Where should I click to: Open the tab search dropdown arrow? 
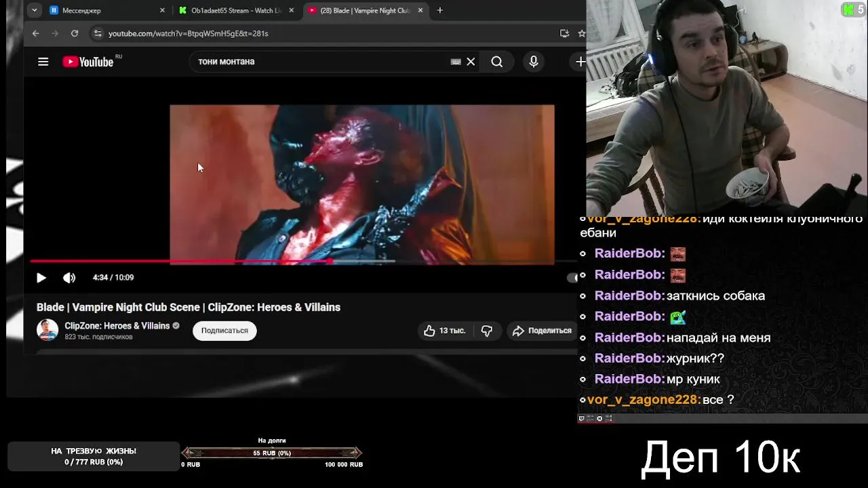(35, 10)
